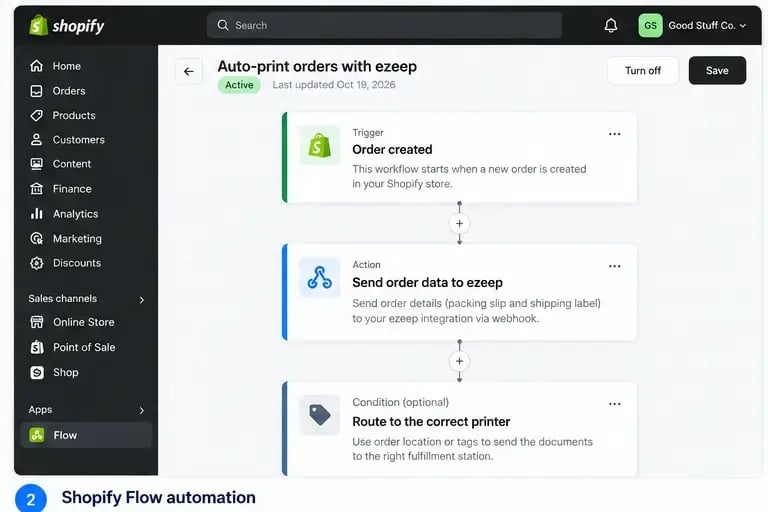Click the Content icon in sidebar
Image resolution: width=768 pixels, height=512 pixels.
(x=37, y=164)
